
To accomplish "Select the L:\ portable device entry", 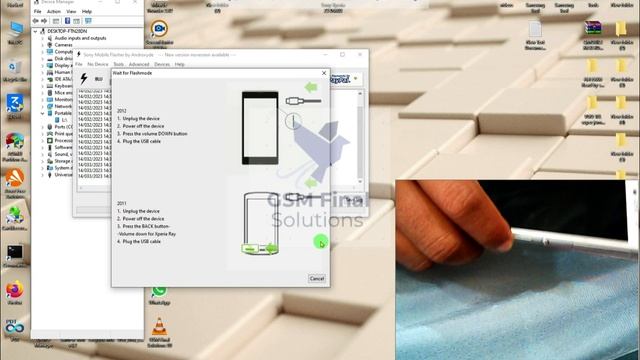I will click(x=64, y=120).
